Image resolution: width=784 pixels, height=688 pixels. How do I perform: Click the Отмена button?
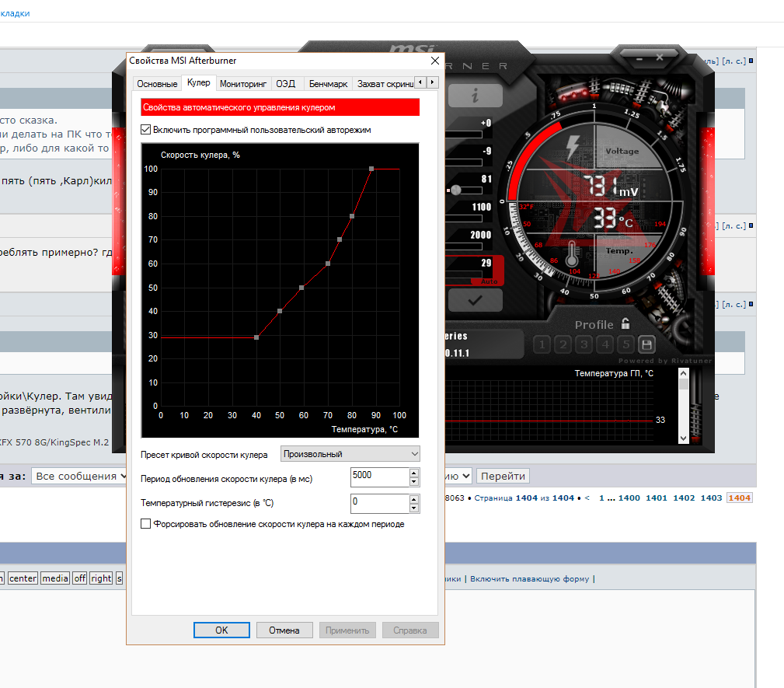pyautogui.click(x=284, y=630)
